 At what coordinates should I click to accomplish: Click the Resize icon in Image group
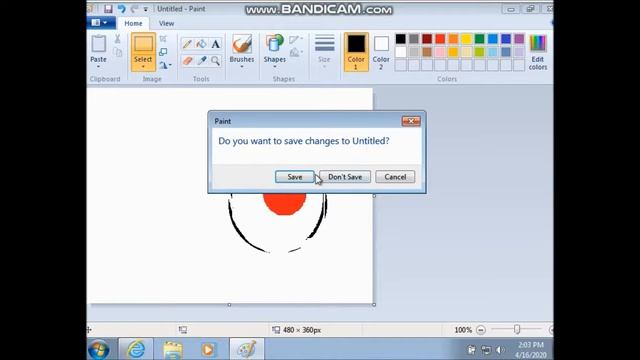[x=163, y=52]
